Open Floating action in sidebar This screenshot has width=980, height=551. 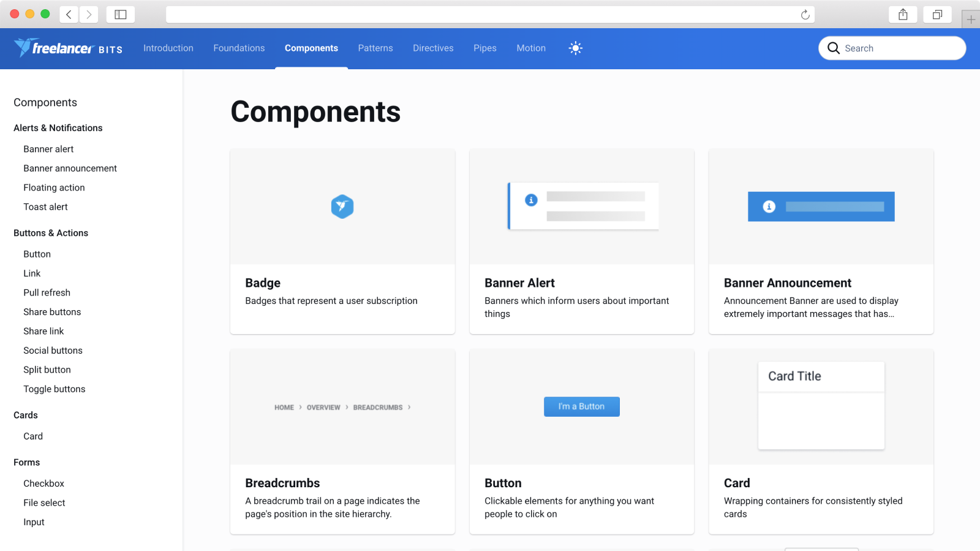54,188
